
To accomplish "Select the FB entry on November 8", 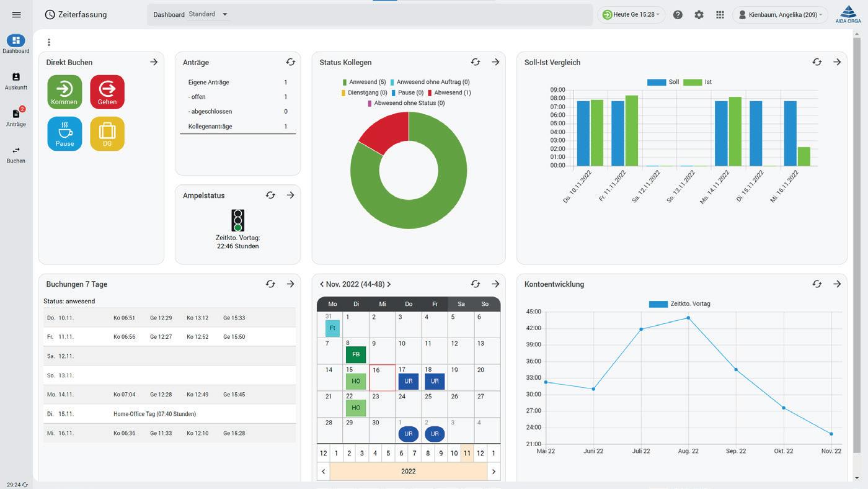I will click(356, 355).
